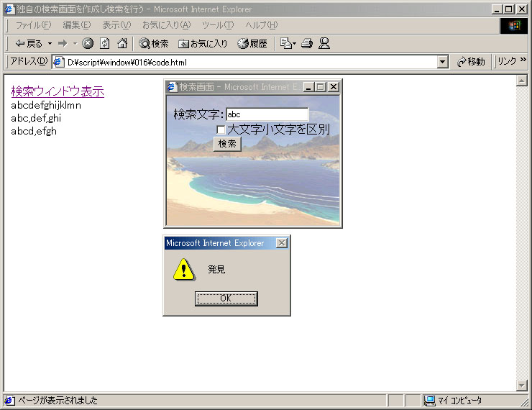Click the IE icon in the main title bar
Screen dimensions: 532x410
click(9, 9)
